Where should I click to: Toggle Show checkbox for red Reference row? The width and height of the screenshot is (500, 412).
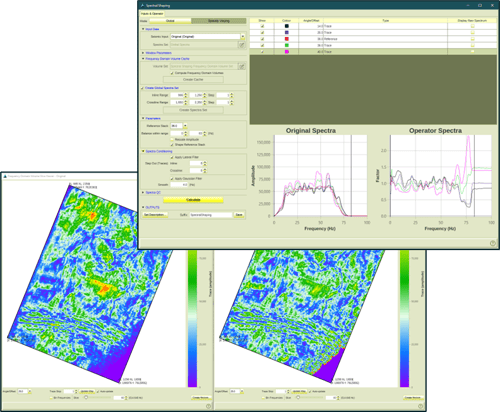click(262, 39)
